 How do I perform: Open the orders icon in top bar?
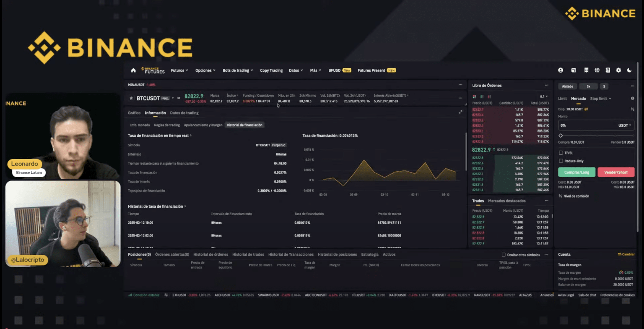[586, 70]
